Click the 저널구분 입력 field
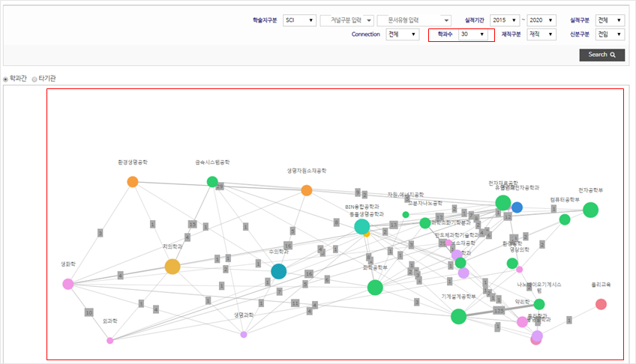 [x=346, y=20]
